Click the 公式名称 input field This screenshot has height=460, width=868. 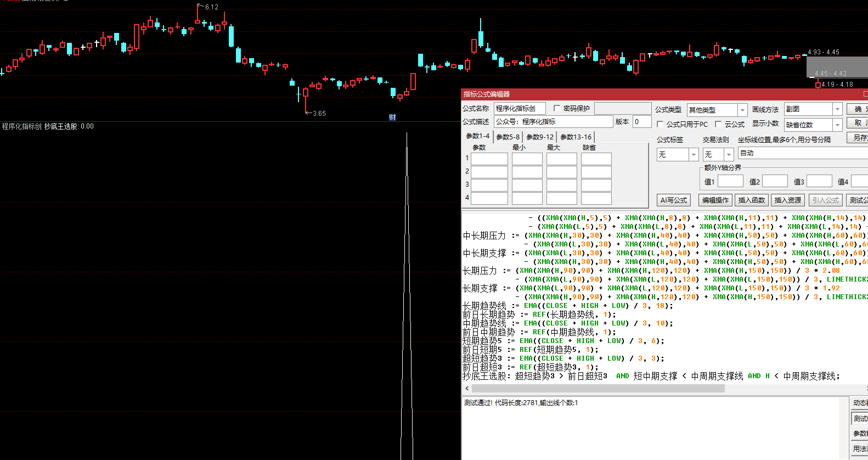519,109
